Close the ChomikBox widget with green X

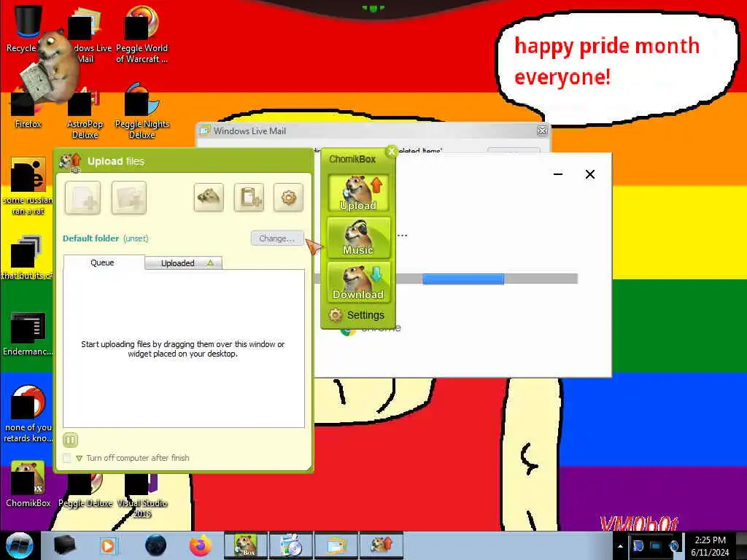click(x=392, y=152)
